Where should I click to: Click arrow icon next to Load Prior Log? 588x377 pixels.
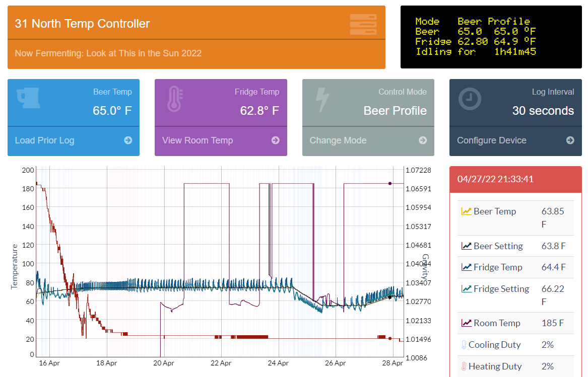point(128,140)
